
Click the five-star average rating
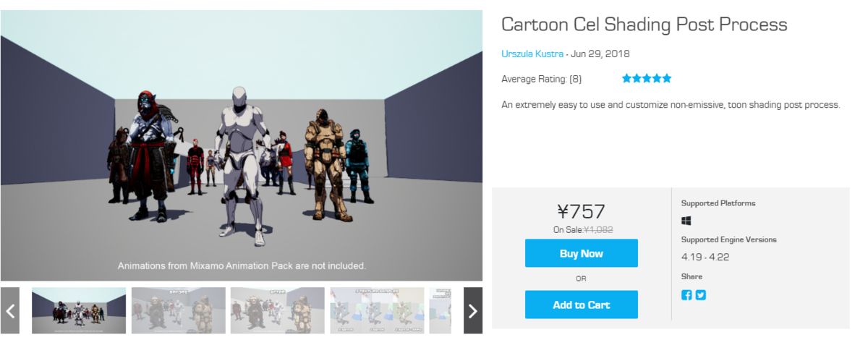tap(647, 78)
